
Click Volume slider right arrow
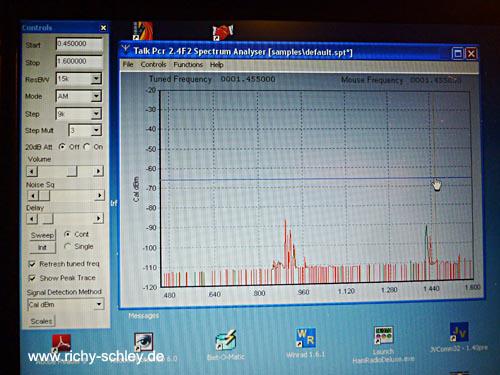tap(98, 171)
